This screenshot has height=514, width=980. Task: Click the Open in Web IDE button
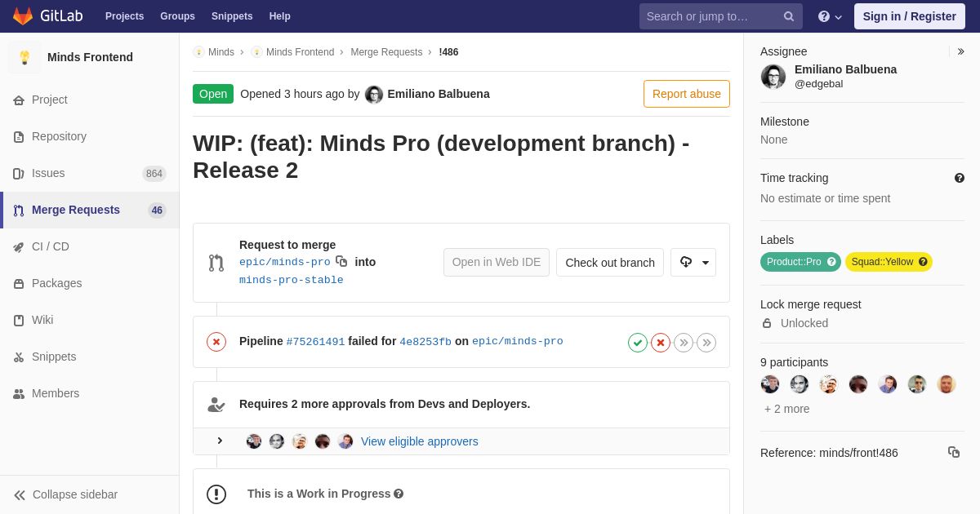point(497,263)
